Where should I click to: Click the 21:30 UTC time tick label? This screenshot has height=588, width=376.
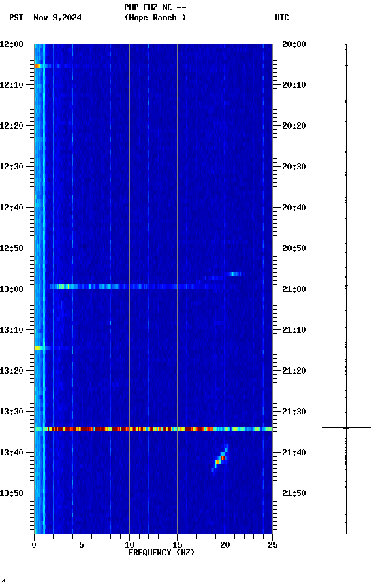(x=294, y=412)
